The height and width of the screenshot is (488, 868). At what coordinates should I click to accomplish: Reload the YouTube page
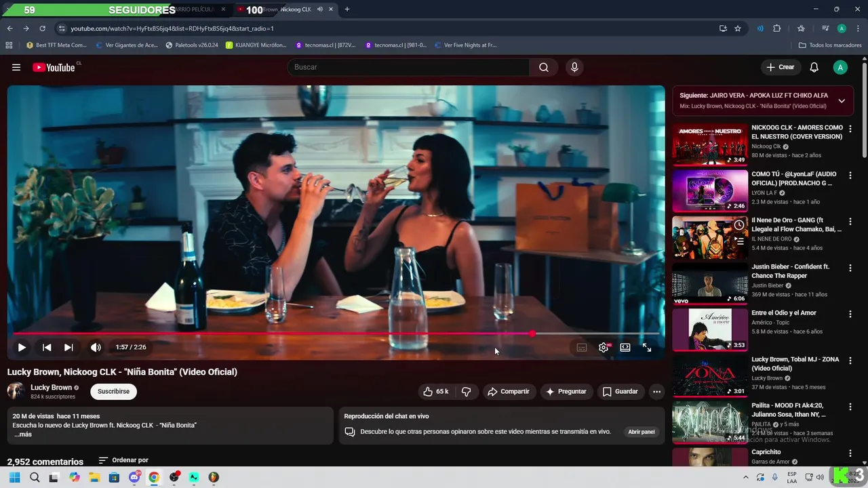[42, 28]
